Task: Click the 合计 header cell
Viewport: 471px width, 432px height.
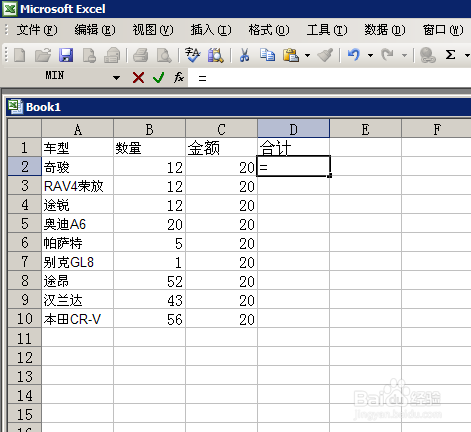Action: tap(293, 147)
